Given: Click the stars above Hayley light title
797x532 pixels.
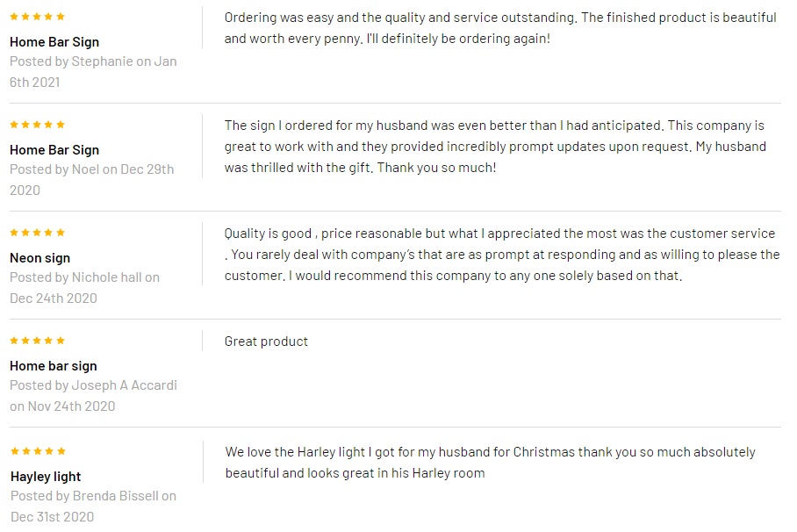Looking at the screenshot, I should [x=38, y=451].
